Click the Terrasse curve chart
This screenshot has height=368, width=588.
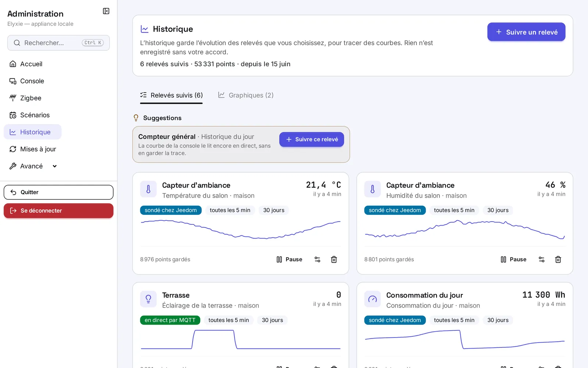241,340
